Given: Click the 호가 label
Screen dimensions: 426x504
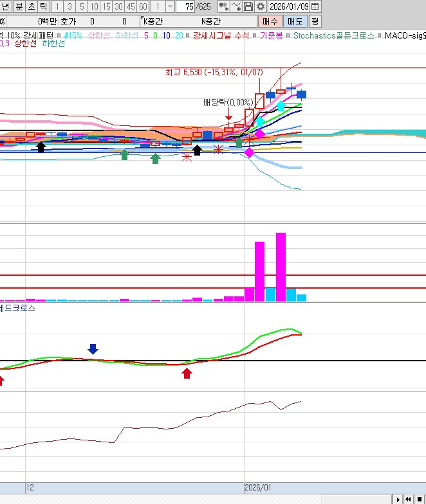Looking at the screenshot, I should coord(68,21).
